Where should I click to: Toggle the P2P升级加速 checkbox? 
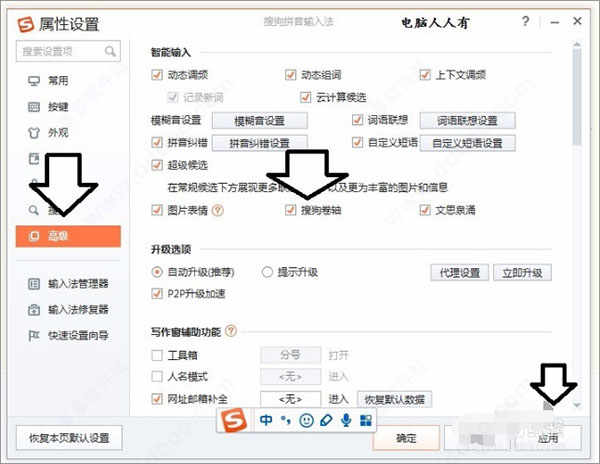point(157,294)
